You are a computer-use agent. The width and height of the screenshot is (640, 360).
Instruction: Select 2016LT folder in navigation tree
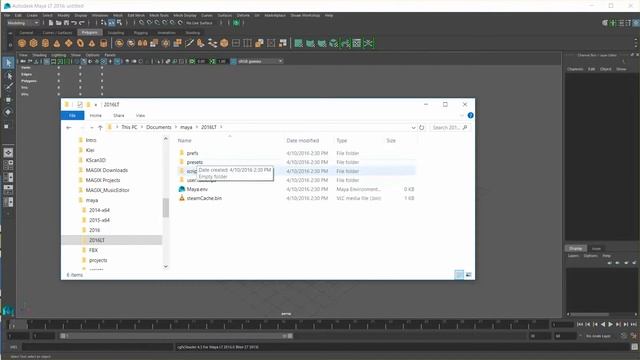(97, 240)
